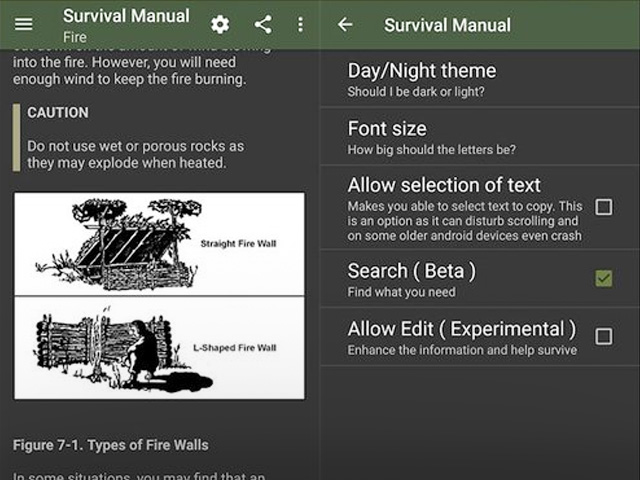Tap the share icon
Image resolution: width=640 pixels, height=480 pixels.
pos(263,25)
